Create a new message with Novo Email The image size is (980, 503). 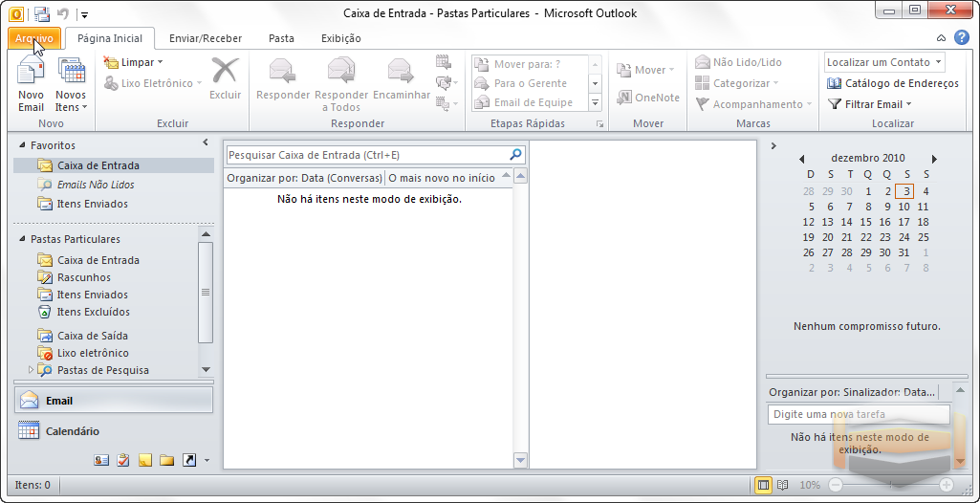pyautogui.click(x=31, y=84)
